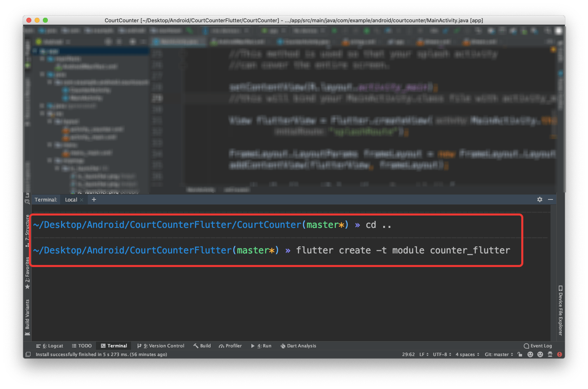Click the 'Install successfully finished' status message
588x389 pixels.
101,354
